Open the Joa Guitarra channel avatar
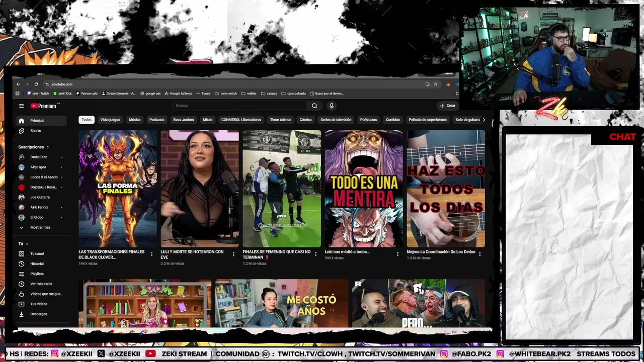 [x=21, y=197]
